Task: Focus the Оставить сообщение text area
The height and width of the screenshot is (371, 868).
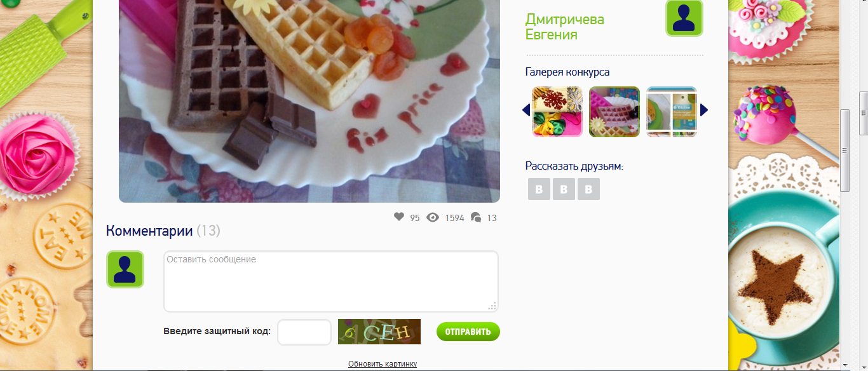Action: tap(331, 281)
